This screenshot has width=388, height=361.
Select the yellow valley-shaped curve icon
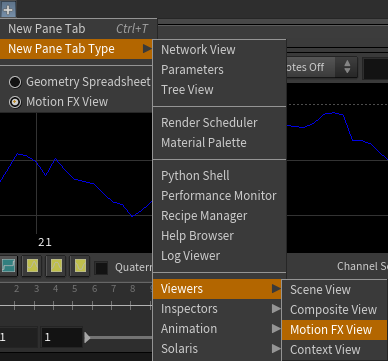click(80, 266)
